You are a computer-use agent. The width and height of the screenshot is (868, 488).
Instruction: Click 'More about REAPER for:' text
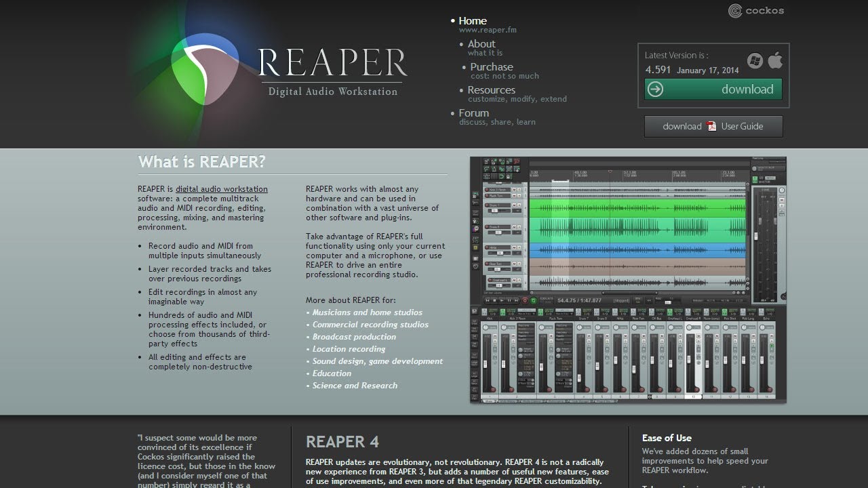click(x=351, y=300)
